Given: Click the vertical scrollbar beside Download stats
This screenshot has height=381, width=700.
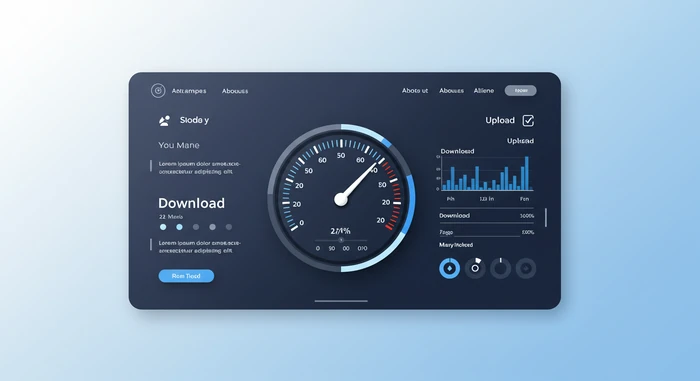Looking at the screenshot, I should [x=546, y=218].
